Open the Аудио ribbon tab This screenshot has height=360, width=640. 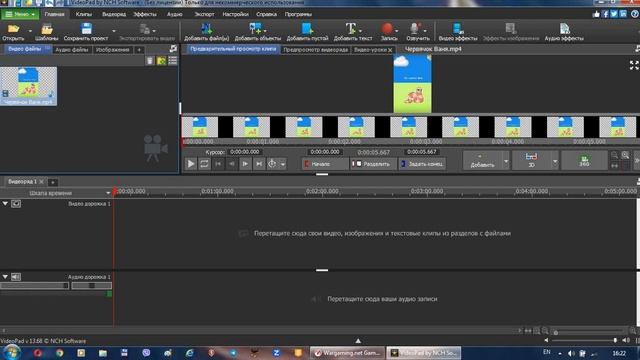(x=175, y=14)
